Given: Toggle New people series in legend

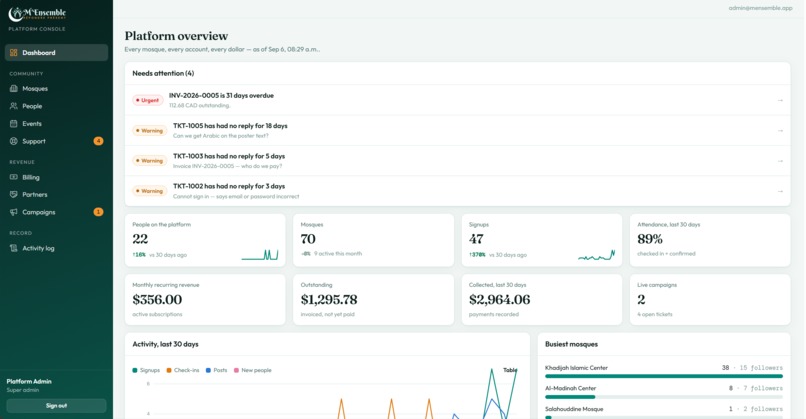Looking at the screenshot, I should click(252, 370).
